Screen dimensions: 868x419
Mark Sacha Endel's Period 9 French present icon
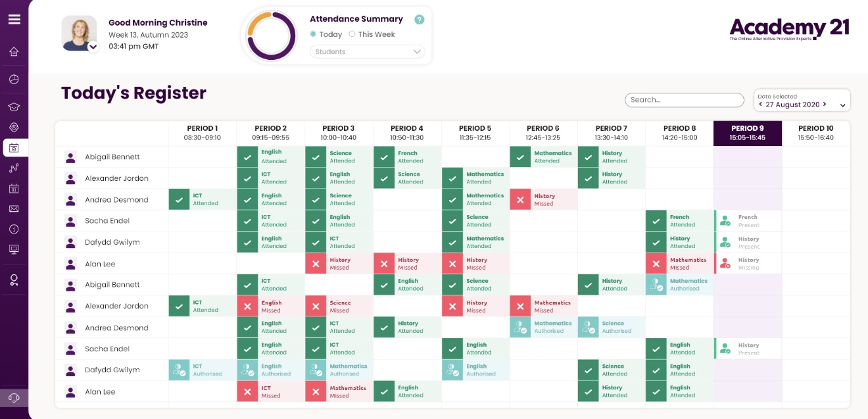(725, 221)
